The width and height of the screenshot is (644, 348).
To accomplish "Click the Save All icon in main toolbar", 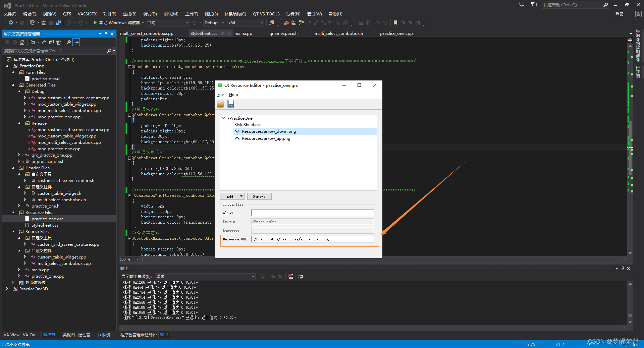I will [x=59, y=23].
